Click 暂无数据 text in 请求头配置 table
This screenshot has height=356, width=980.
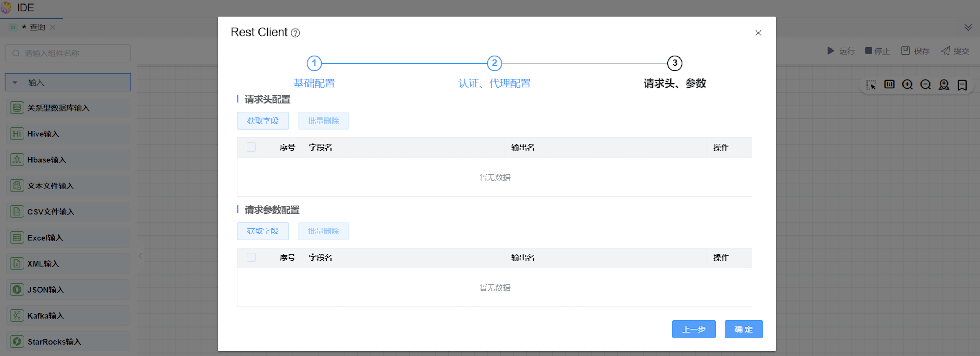(494, 177)
